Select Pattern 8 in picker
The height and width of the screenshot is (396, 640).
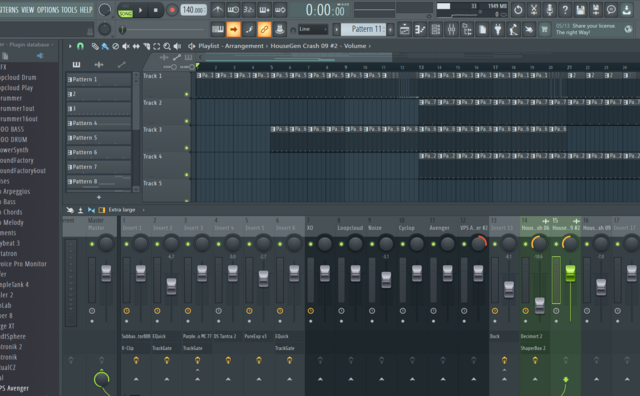(98, 182)
